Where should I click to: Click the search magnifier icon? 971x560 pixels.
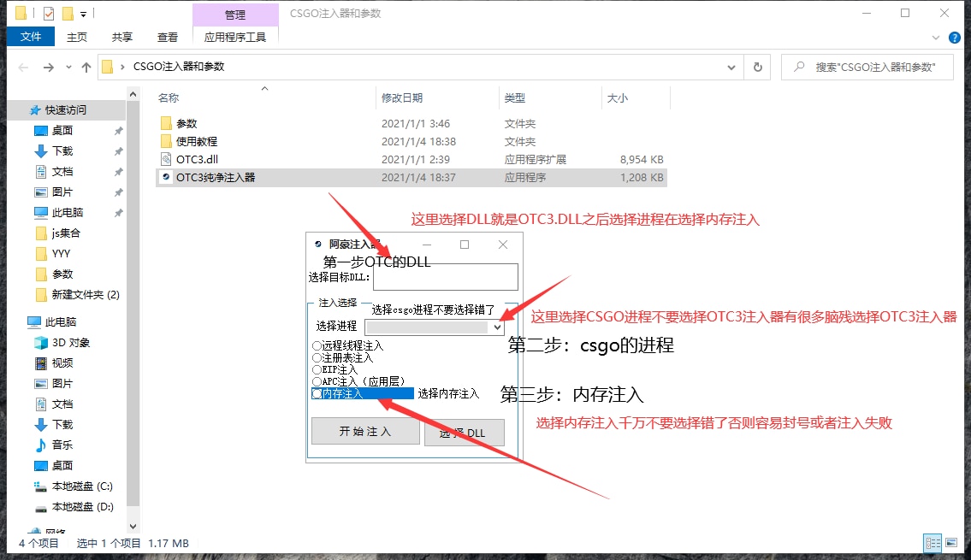(x=799, y=67)
